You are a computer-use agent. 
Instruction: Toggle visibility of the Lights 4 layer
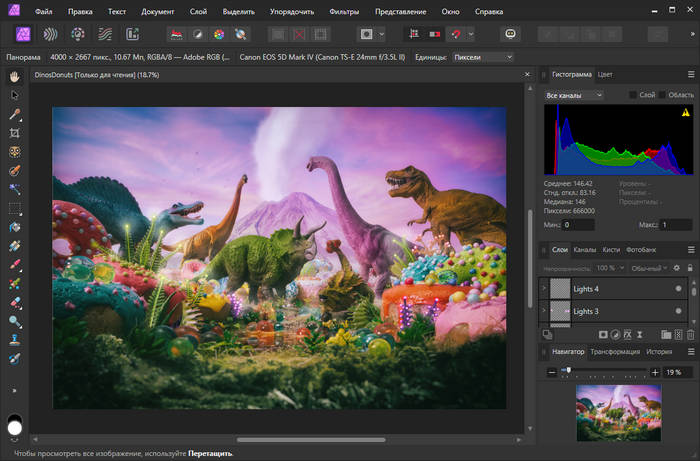click(678, 289)
